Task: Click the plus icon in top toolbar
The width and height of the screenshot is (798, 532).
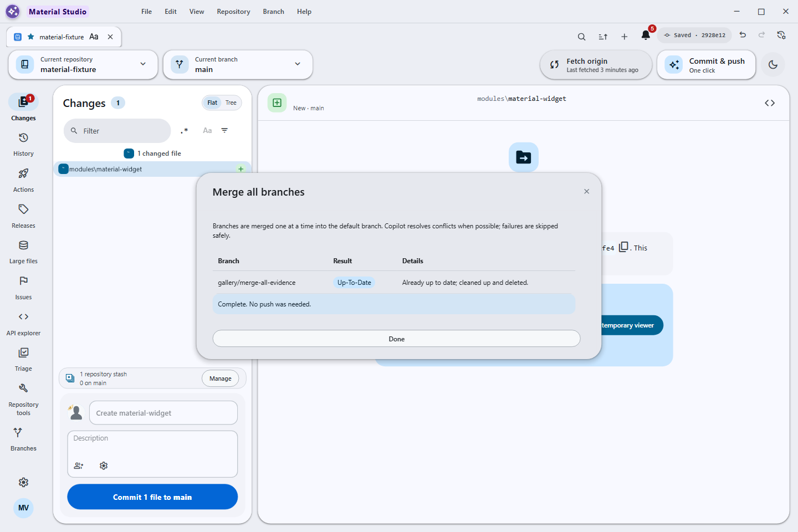Action: click(x=625, y=37)
